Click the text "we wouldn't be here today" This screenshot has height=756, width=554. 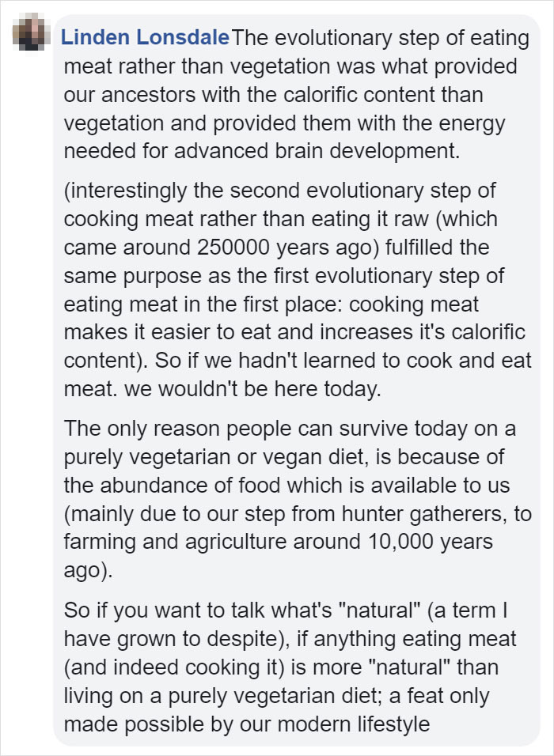tap(252, 389)
